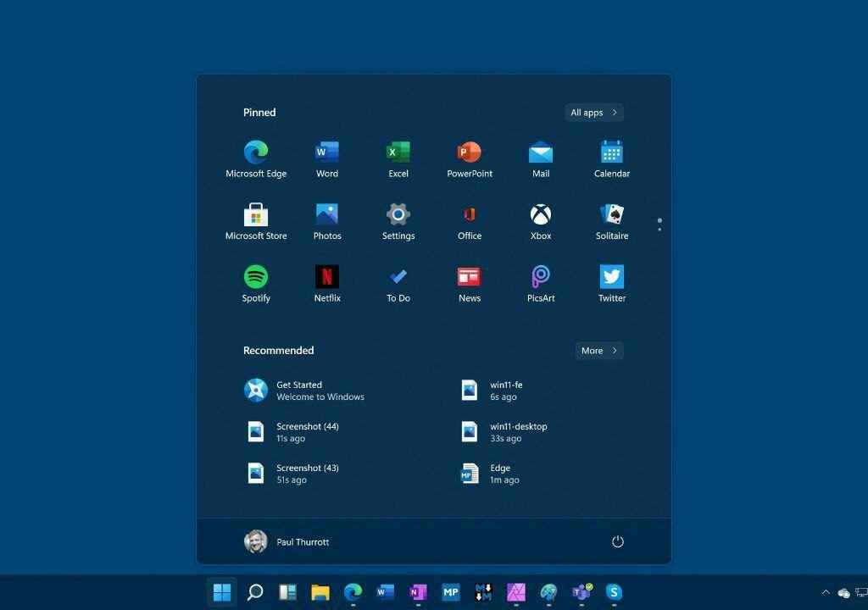
Task: Click the Edge icon on the taskbar
Action: click(x=353, y=592)
